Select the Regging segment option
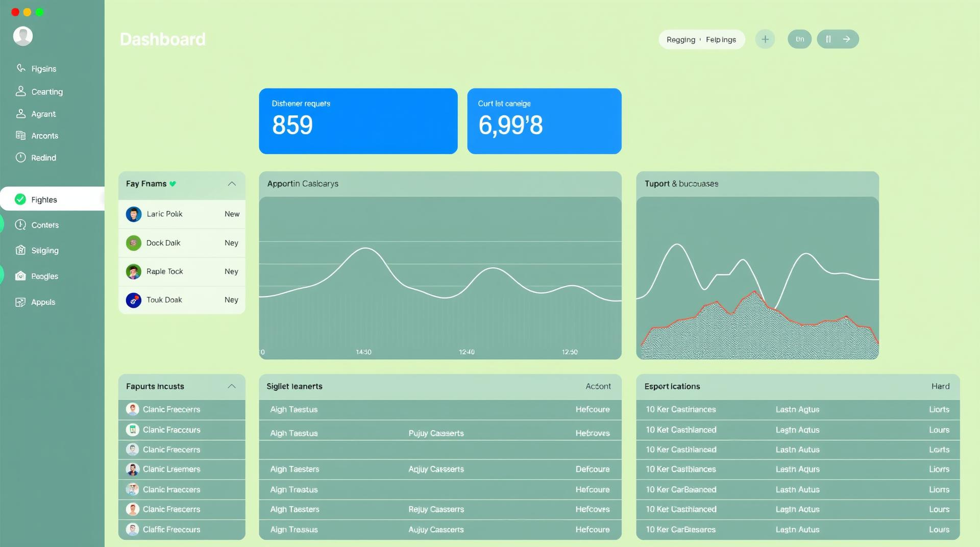 pyautogui.click(x=681, y=40)
